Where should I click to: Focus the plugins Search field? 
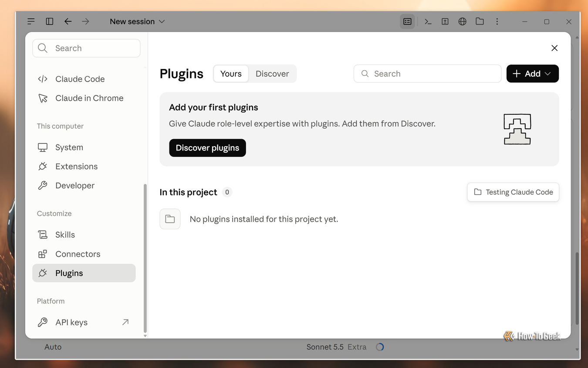(x=427, y=74)
